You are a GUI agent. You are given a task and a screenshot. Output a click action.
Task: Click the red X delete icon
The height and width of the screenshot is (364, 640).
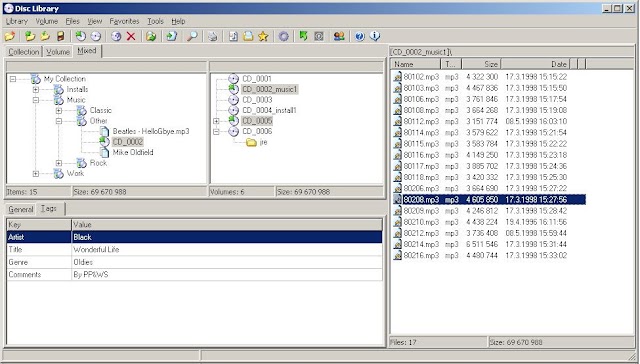pos(131,36)
